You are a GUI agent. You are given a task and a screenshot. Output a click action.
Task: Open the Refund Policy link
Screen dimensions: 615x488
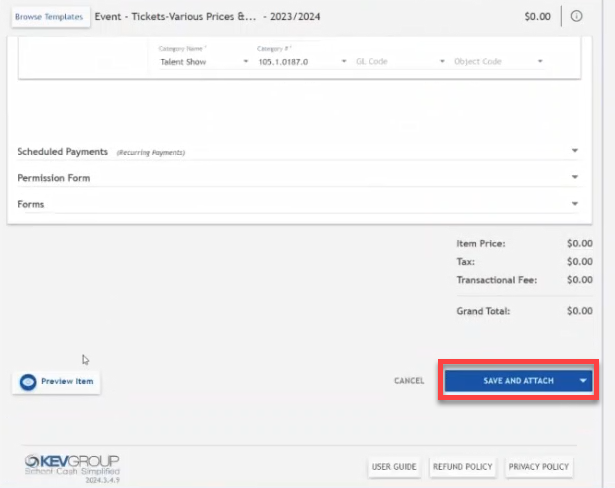click(462, 467)
